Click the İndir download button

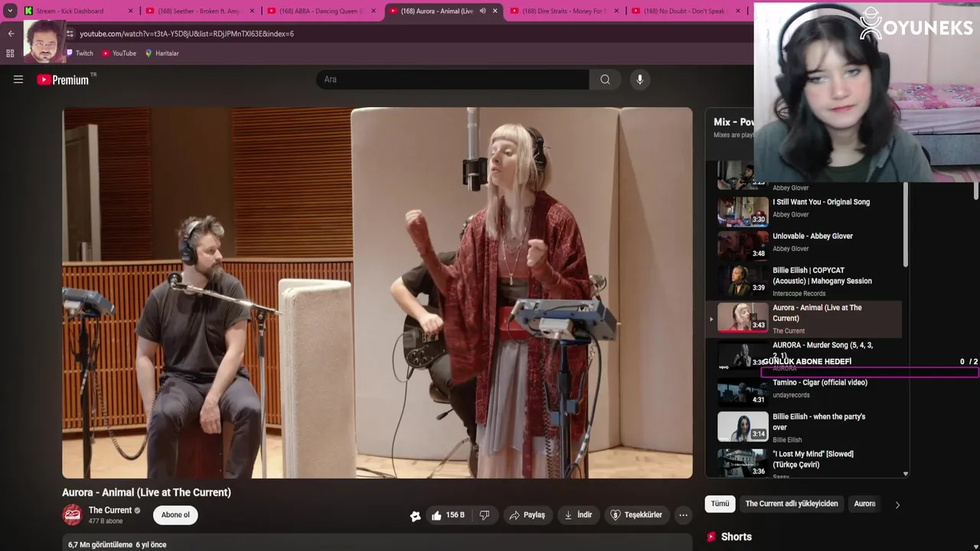pos(578,515)
